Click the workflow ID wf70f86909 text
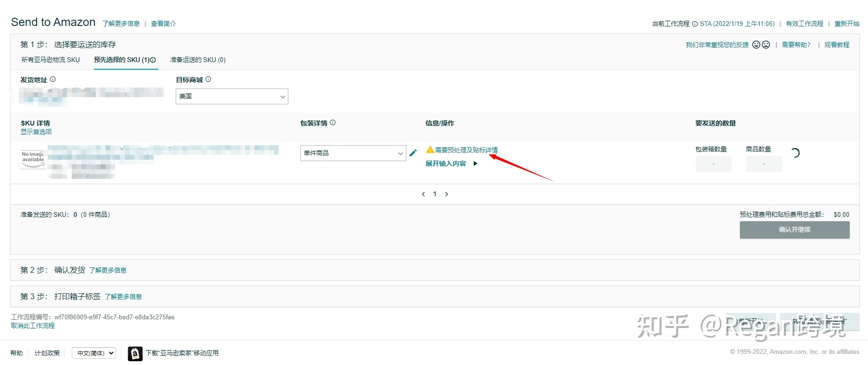Image resolution: width=868 pixels, height=365 pixels. tap(115, 317)
